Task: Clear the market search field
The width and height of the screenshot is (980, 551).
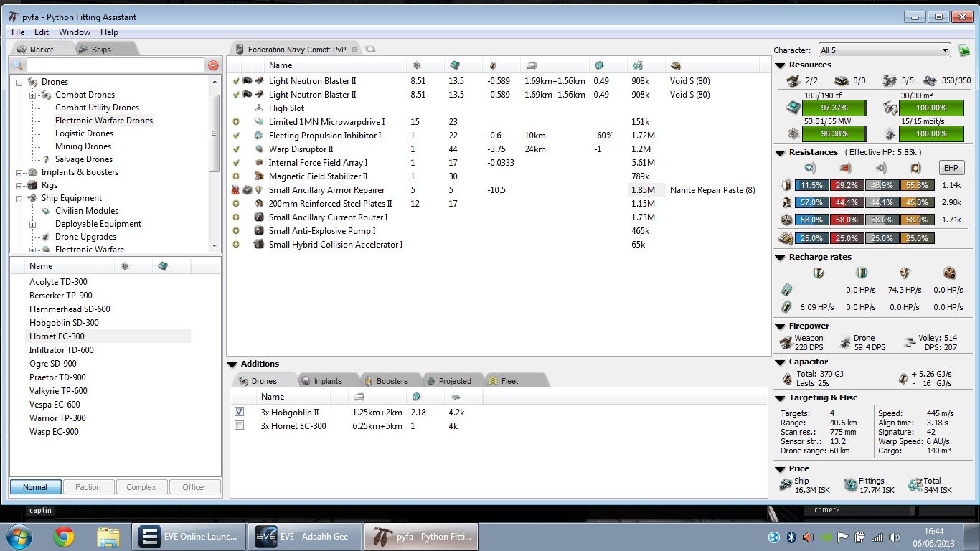Action: pos(213,65)
